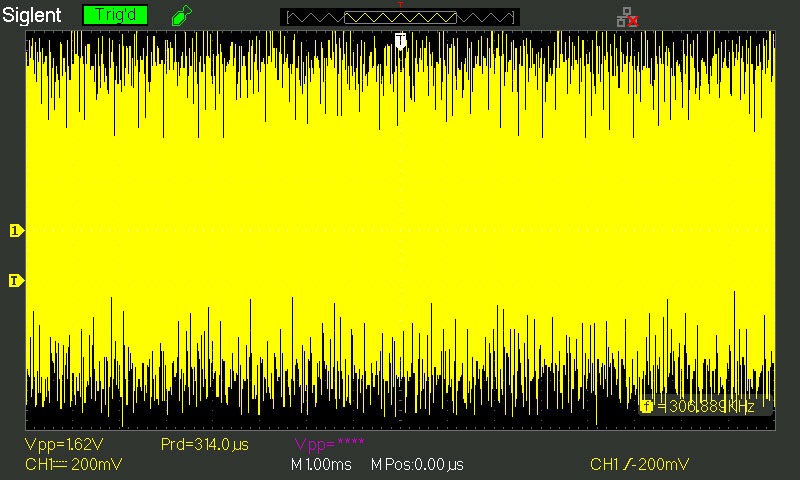Click the Prd=314.0 µs measurement
Image resolution: width=800 pixels, height=480 pixels.
pyautogui.click(x=205, y=444)
